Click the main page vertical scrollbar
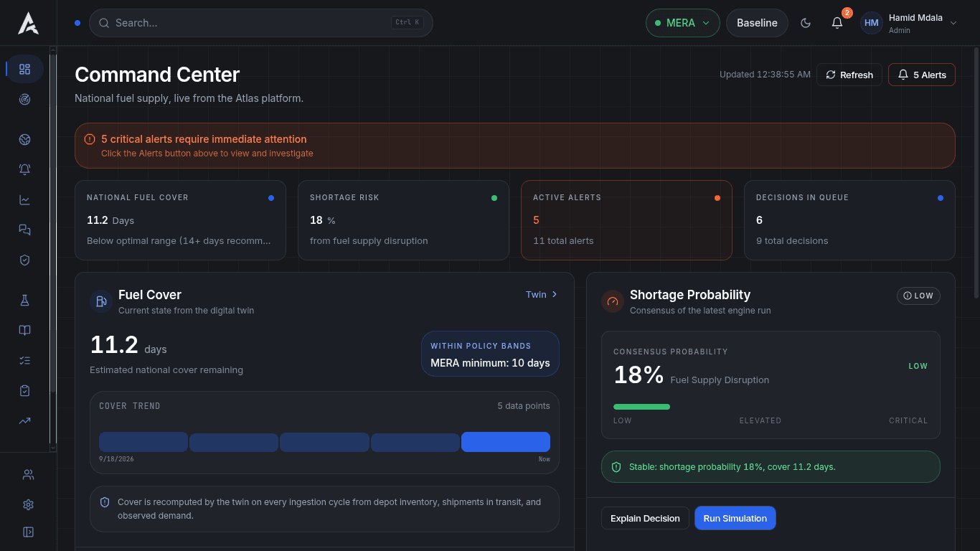 [976, 172]
